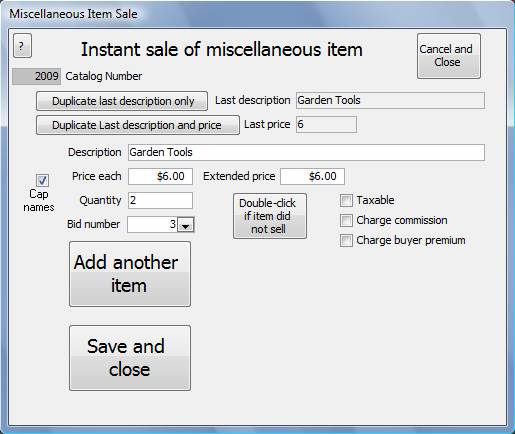
Task: Click the Miscellaneous Item Sale title bar
Action: (x=257, y=14)
